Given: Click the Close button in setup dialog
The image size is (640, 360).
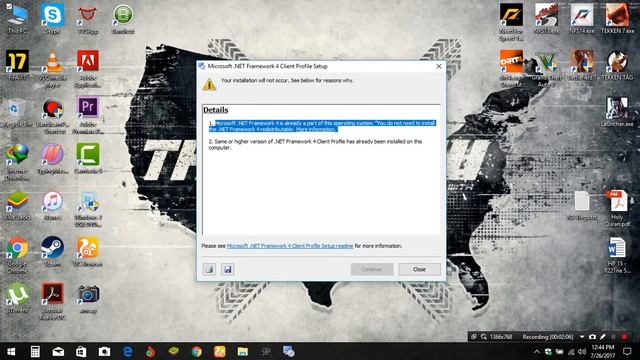Looking at the screenshot, I should coord(419,269).
